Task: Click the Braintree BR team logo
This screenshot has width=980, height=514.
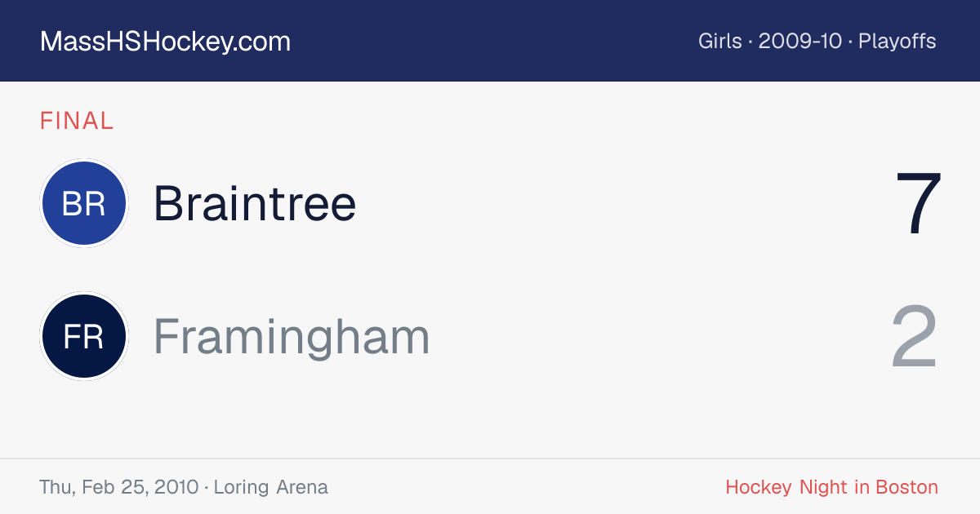Action: (x=83, y=203)
